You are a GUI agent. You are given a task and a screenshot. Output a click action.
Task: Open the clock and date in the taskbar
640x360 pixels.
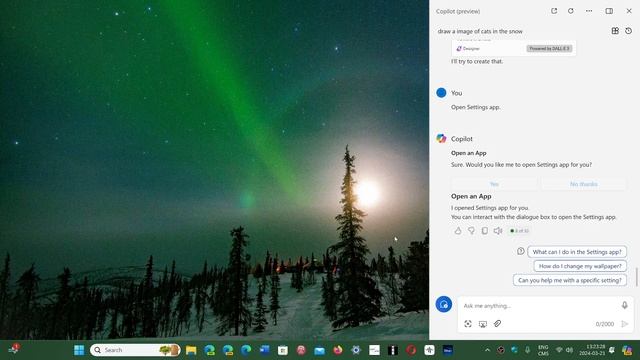(593, 350)
